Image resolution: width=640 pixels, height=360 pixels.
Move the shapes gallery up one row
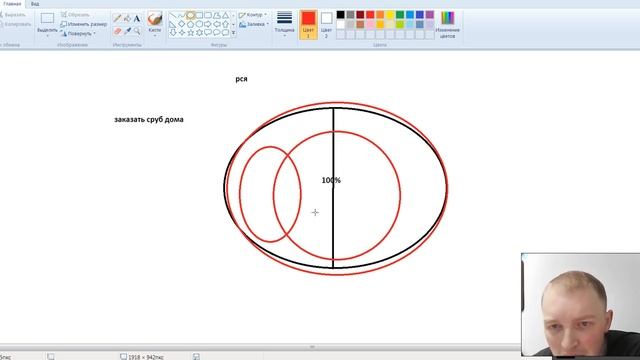(x=233, y=16)
